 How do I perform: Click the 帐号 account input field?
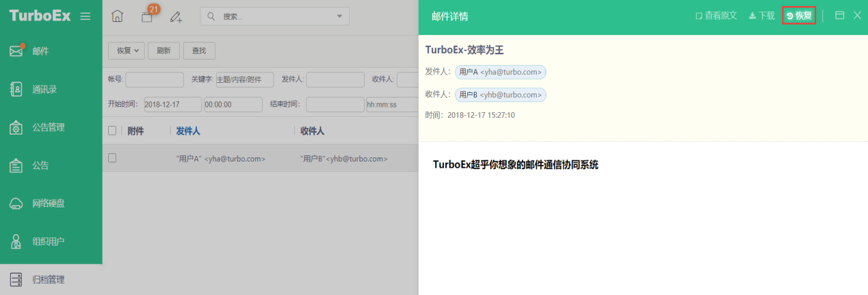[155, 79]
